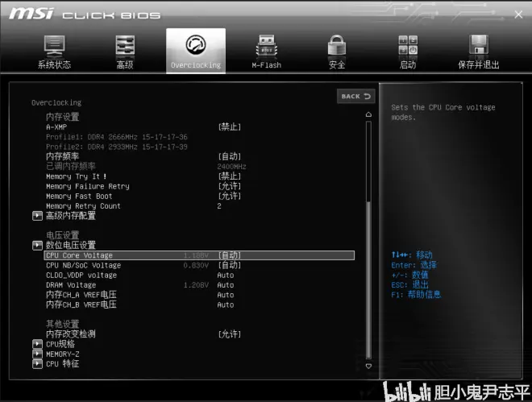Select the CPU Core Voltage label
This screenshot has height=402, width=532.
79,255
